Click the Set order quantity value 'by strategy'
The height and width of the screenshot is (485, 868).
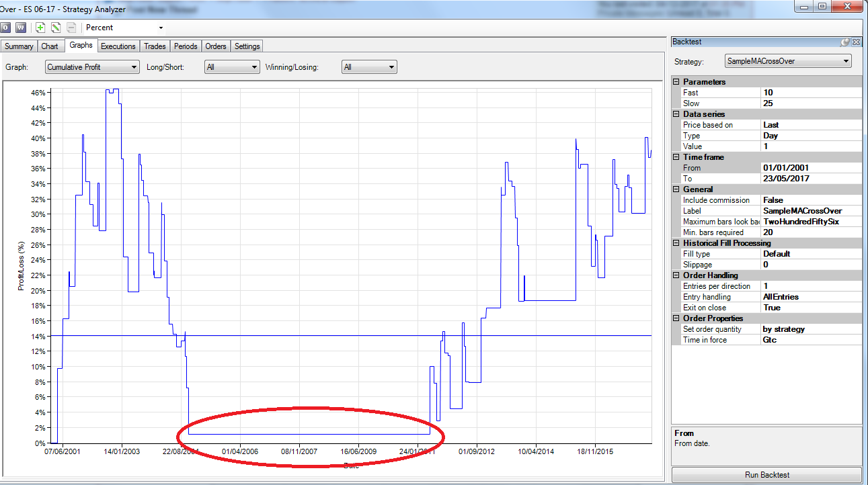[x=811, y=329]
